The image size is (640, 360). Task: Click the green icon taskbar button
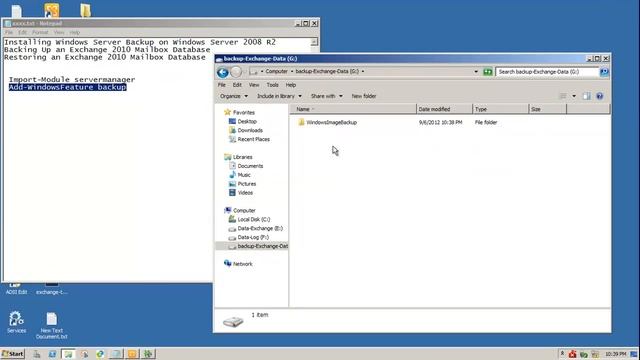pos(148,354)
